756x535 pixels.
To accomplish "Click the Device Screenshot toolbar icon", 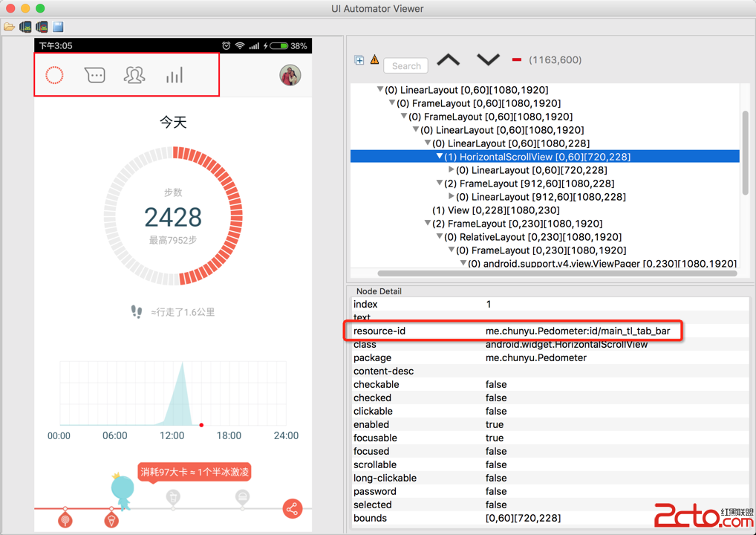I will point(25,27).
